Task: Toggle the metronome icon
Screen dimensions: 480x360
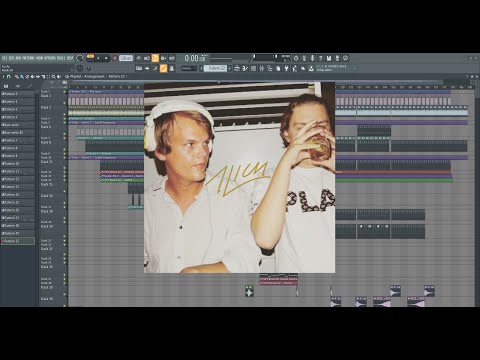Action: click(x=139, y=58)
